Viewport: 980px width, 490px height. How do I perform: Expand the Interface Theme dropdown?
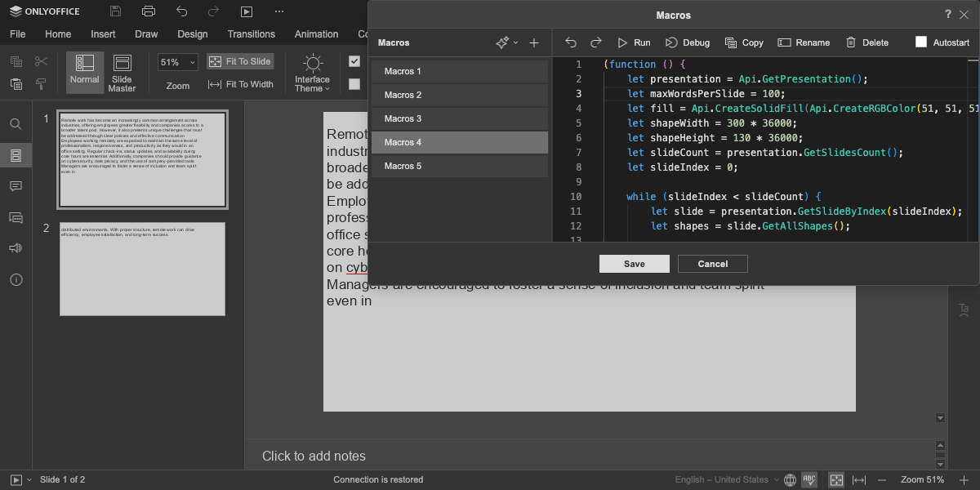click(312, 73)
